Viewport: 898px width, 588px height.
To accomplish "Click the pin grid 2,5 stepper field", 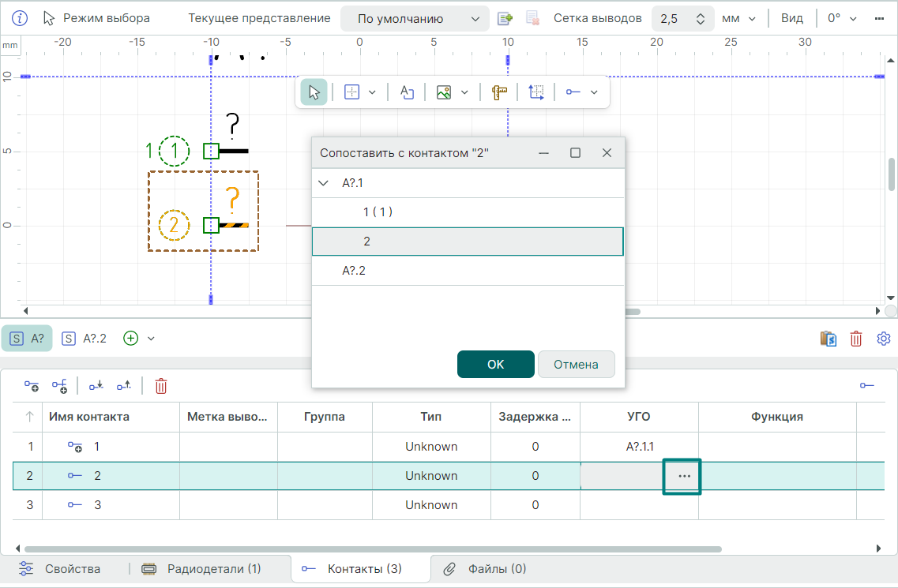I will 682,18.
